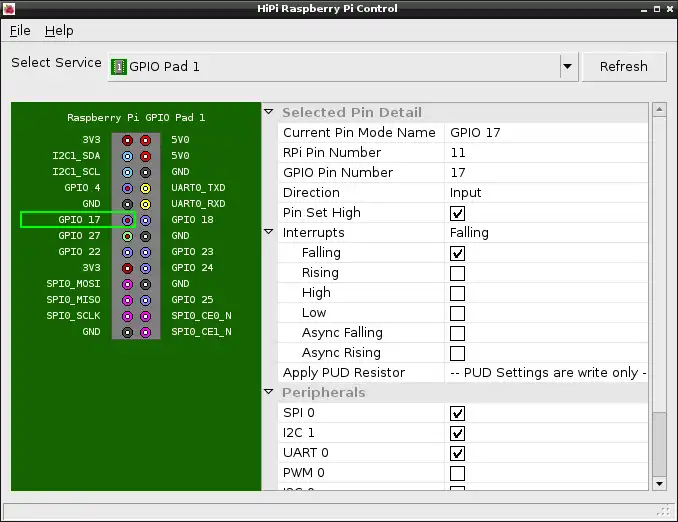Screen dimensions: 678x522
Task: Select the SPI0_MOSI magenta pin
Action: tap(127, 284)
